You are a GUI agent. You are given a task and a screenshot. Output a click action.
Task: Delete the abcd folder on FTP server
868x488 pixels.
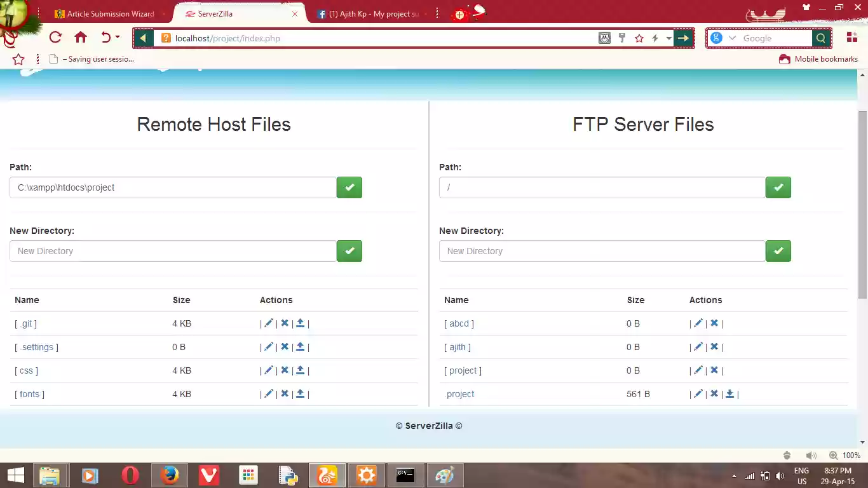(x=714, y=323)
